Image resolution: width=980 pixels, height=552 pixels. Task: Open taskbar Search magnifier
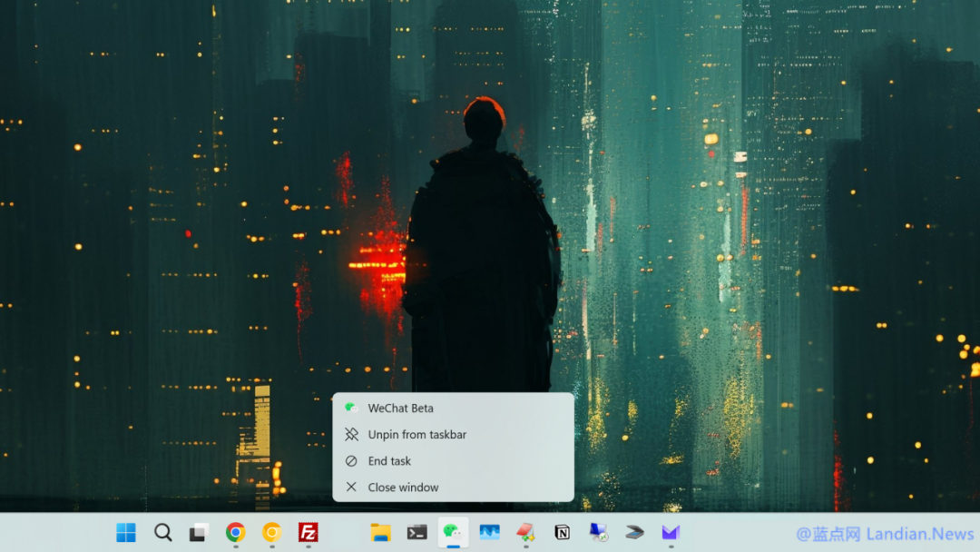coord(162,533)
